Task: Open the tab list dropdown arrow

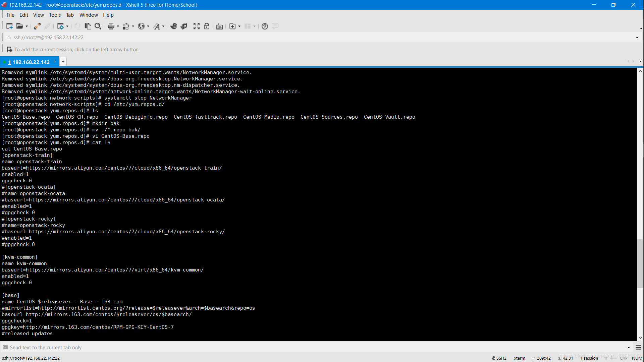Action: (641, 61)
